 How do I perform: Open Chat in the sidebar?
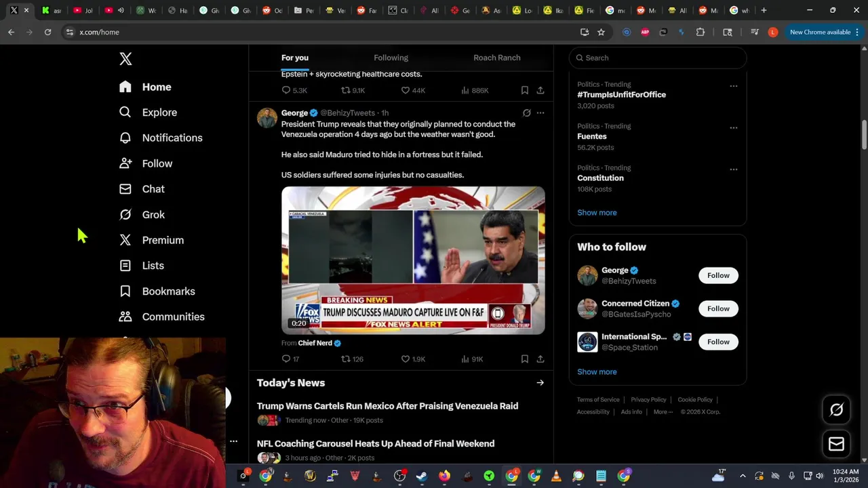(142, 189)
